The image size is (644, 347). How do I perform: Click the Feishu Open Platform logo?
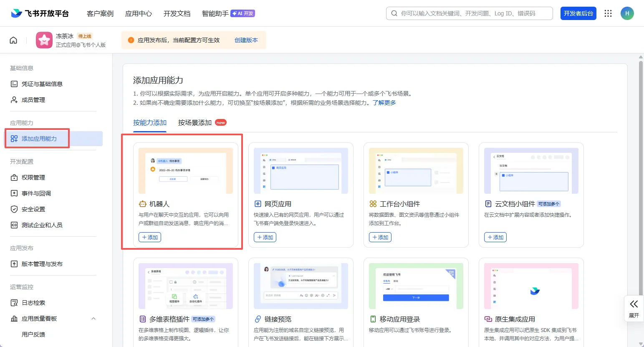coord(40,13)
